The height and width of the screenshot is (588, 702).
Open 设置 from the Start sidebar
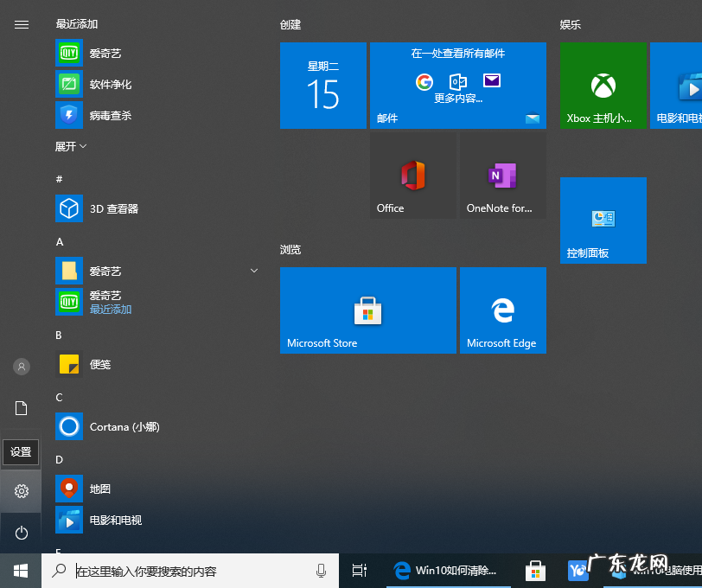(x=21, y=491)
